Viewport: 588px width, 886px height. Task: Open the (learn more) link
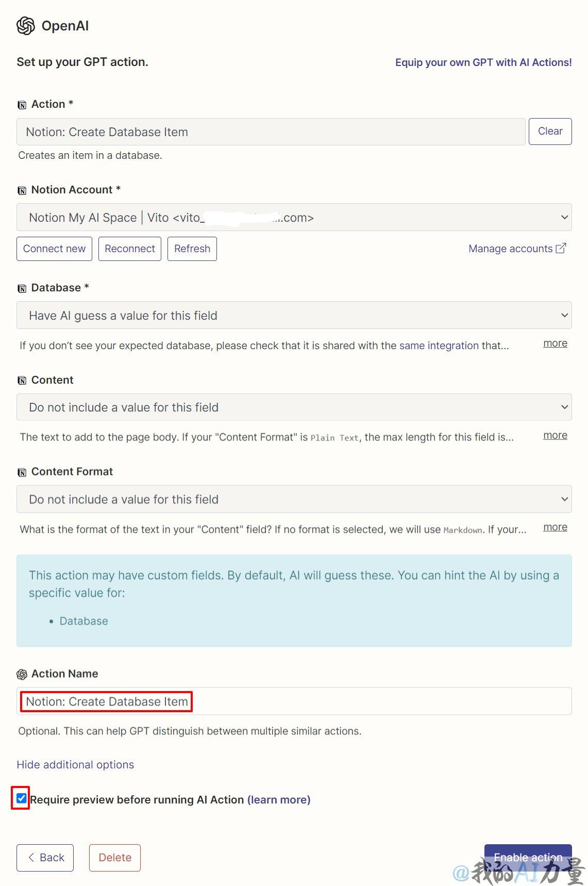pyautogui.click(x=279, y=799)
